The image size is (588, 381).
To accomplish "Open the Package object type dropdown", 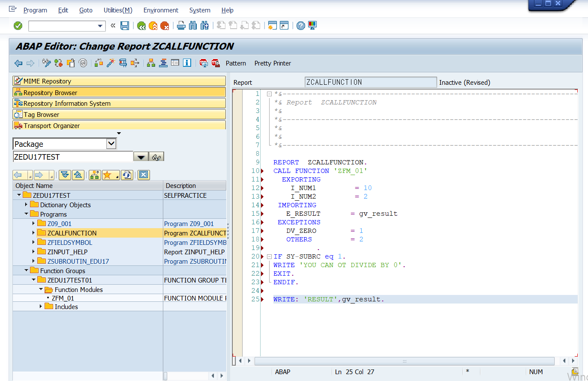I will coord(111,144).
